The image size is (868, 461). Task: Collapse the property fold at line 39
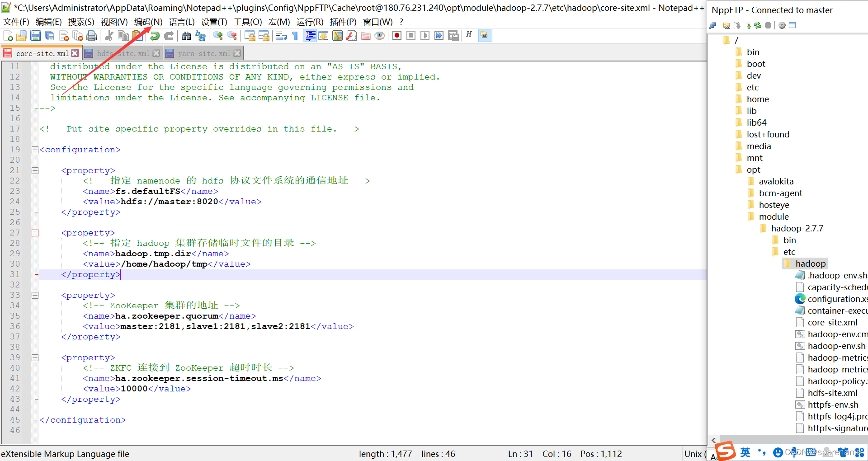(x=35, y=358)
